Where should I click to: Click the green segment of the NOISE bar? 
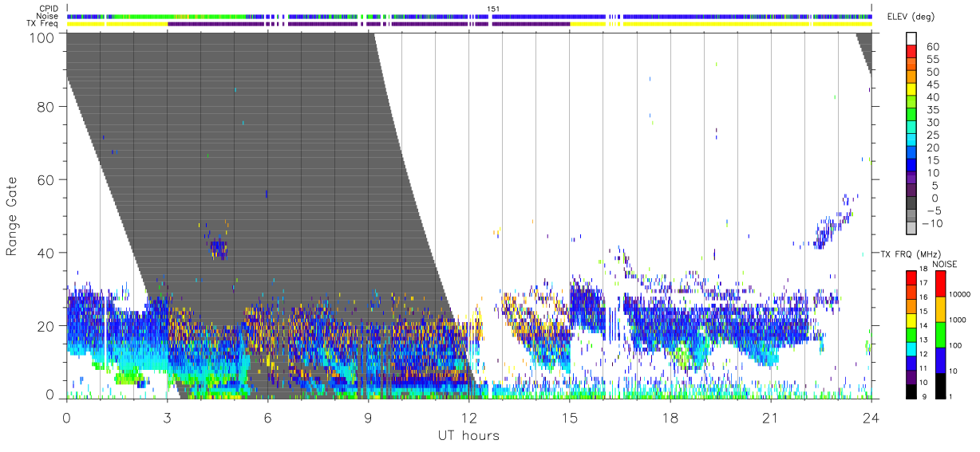940,335
